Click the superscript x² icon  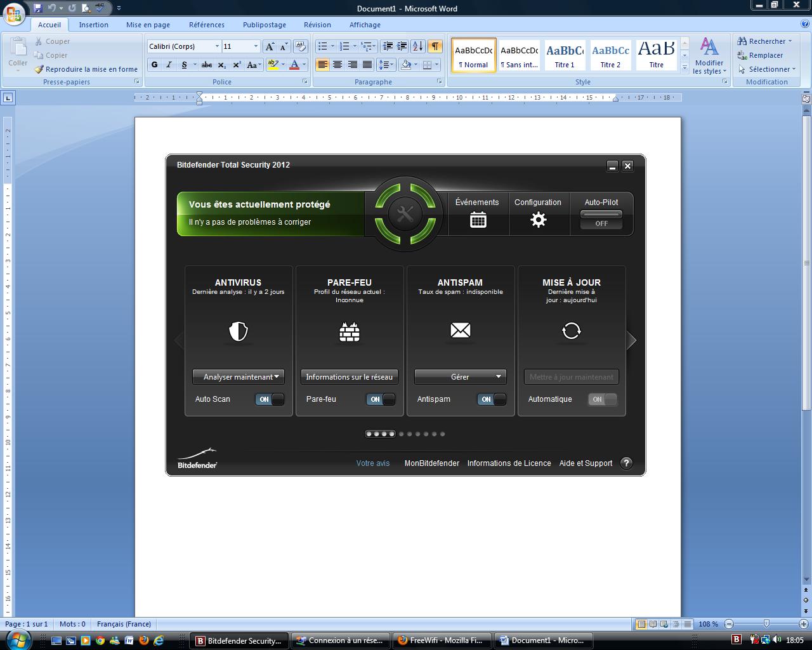click(x=237, y=65)
